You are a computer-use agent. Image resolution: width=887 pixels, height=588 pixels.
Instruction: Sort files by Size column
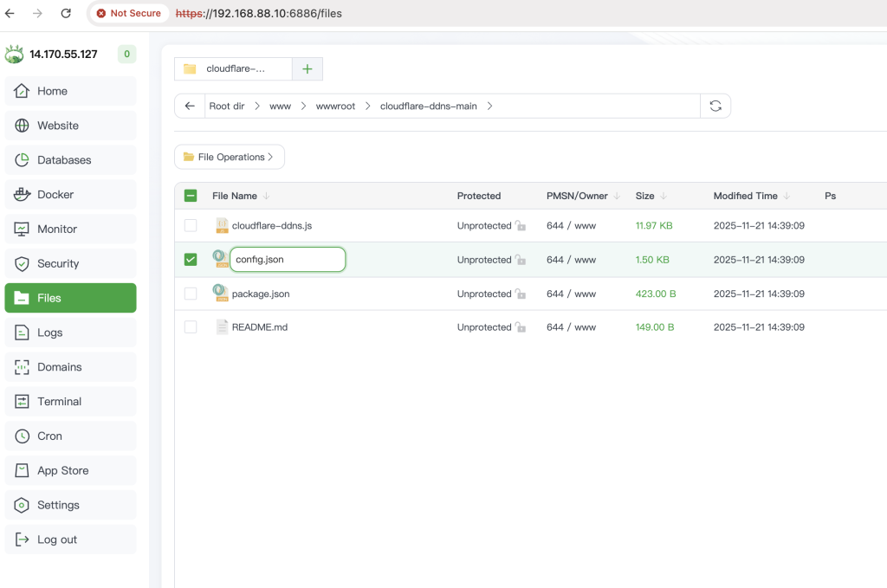click(x=644, y=196)
